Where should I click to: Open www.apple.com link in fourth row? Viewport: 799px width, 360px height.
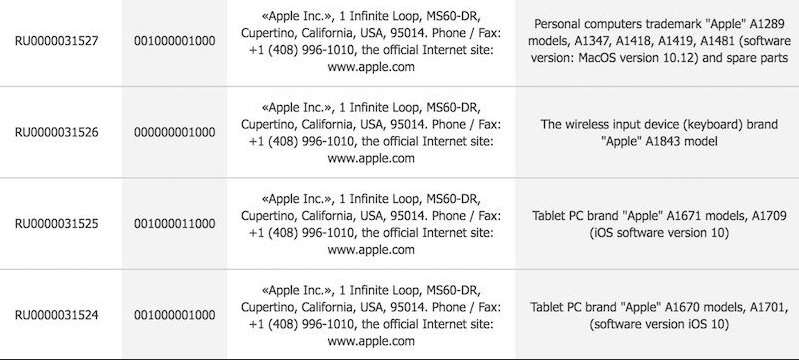(371, 341)
